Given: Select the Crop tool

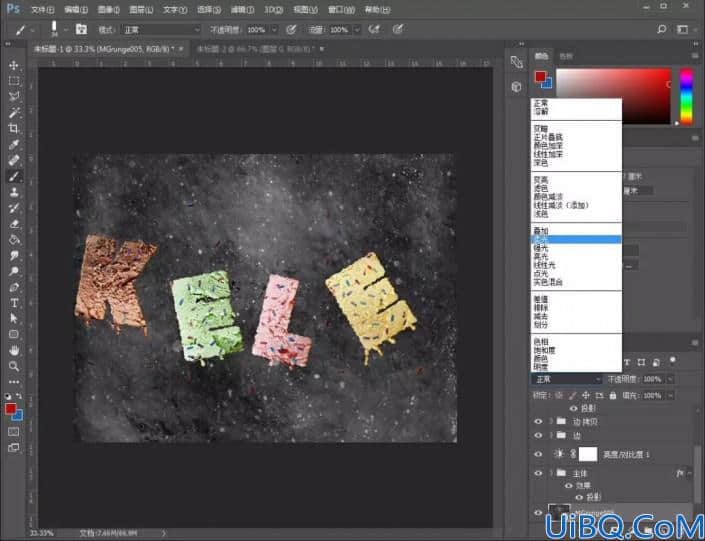Looking at the screenshot, I should point(14,129).
